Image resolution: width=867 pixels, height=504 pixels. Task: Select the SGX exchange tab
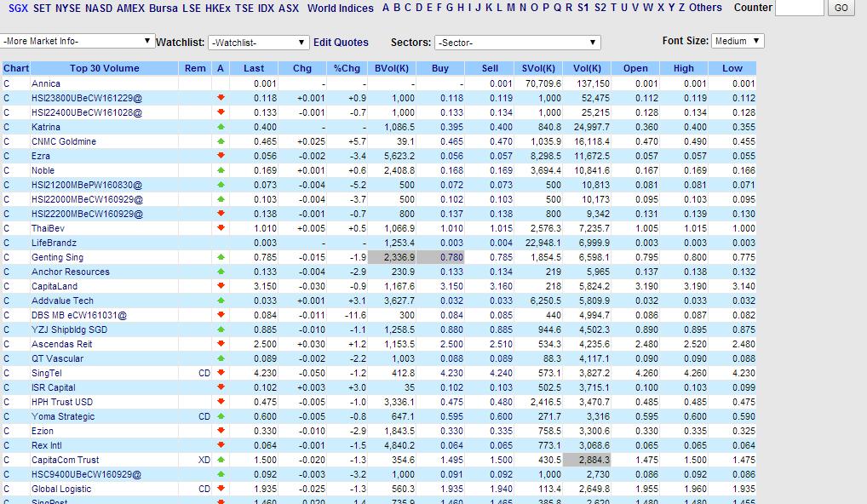[18, 9]
